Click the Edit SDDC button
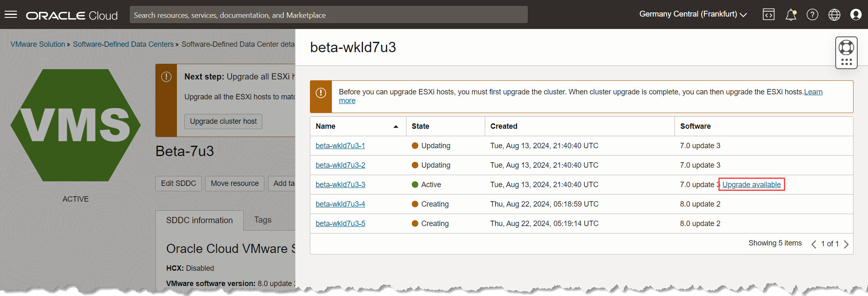Image resolution: width=868 pixels, height=296 pixels. [x=179, y=183]
